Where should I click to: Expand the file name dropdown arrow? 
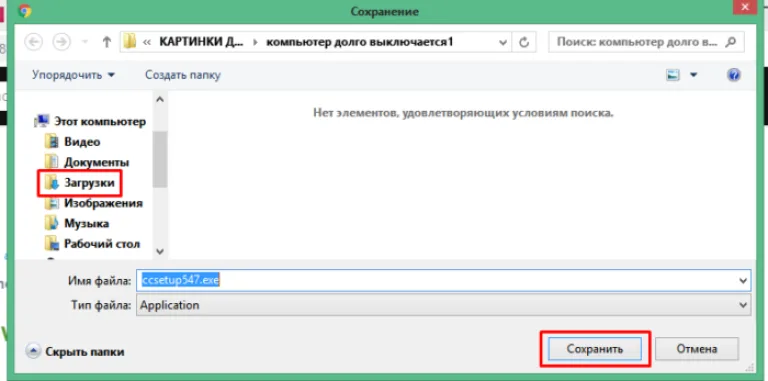pos(744,281)
